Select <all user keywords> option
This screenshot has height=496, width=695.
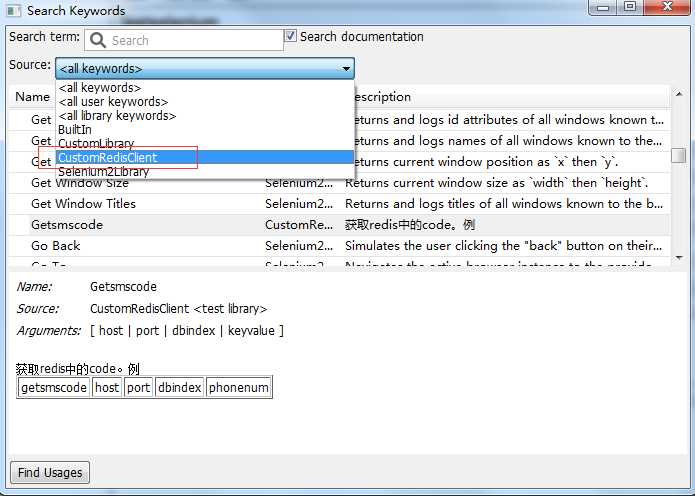click(205, 102)
